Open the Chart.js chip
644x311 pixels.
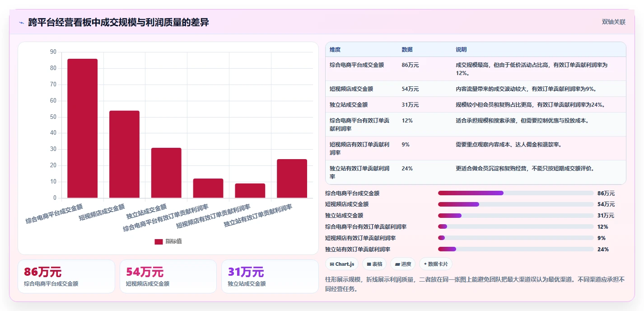coord(342,264)
